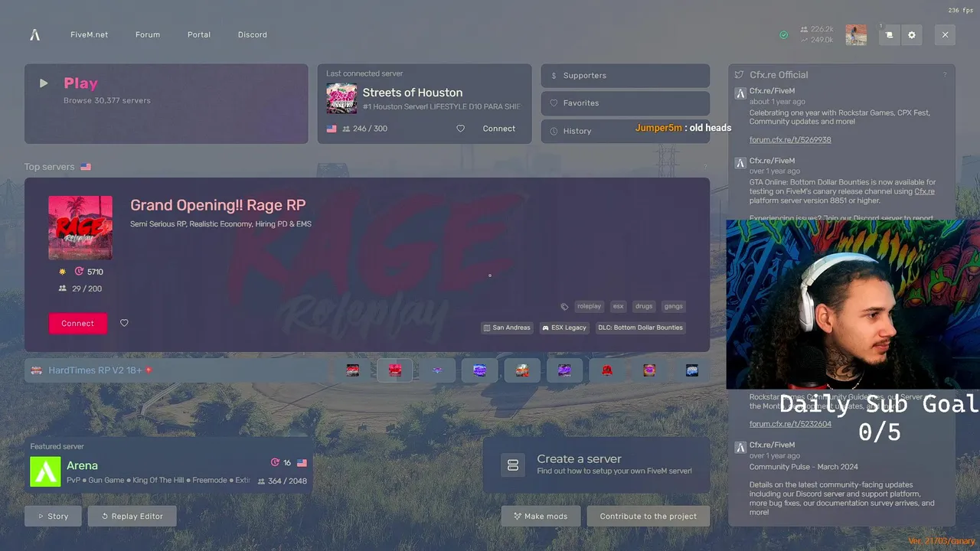The width and height of the screenshot is (980, 551).
Task: Open the Create a server panel
Action: [x=596, y=465]
